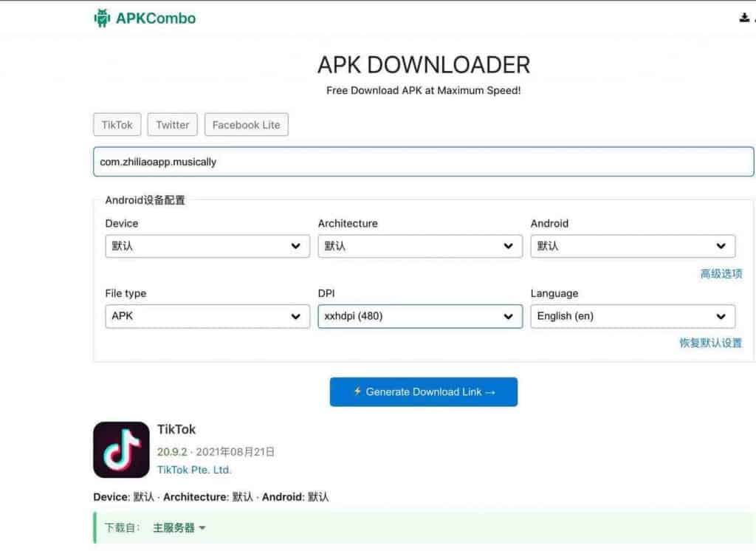The height and width of the screenshot is (551, 756).
Task: Click the Generate Download Link button
Action: [x=423, y=391]
